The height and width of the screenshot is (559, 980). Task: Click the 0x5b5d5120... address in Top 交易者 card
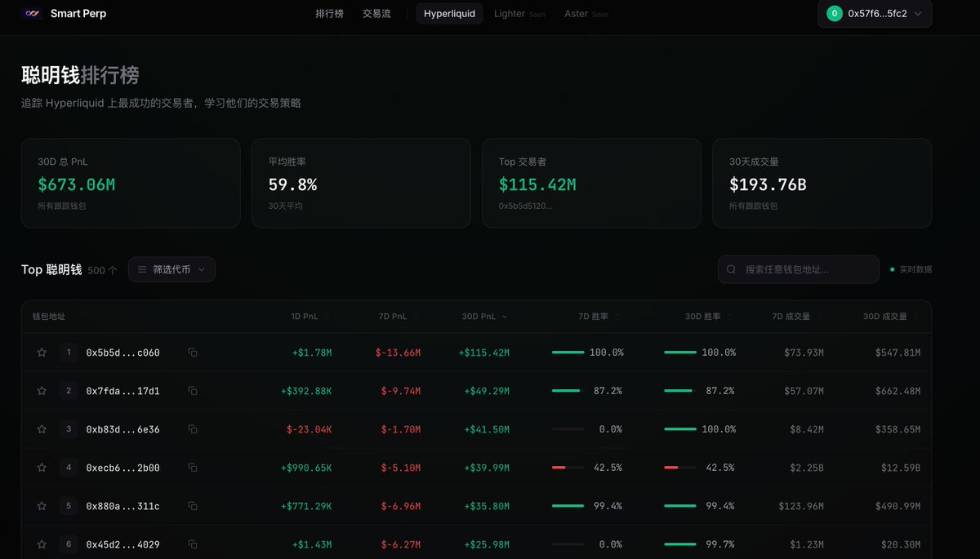pyautogui.click(x=525, y=206)
